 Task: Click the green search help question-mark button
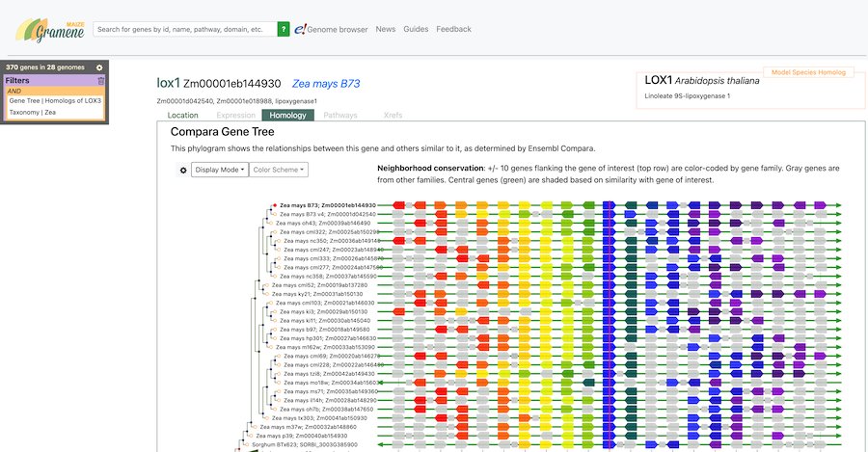pyautogui.click(x=284, y=30)
